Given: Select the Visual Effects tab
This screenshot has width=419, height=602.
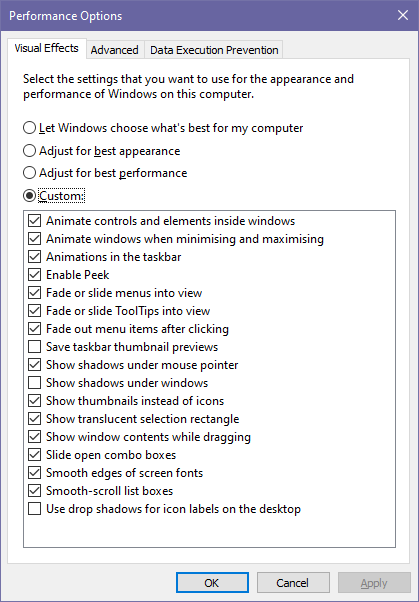Looking at the screenshot, I should pyautogui.click(x=46, y=48).
